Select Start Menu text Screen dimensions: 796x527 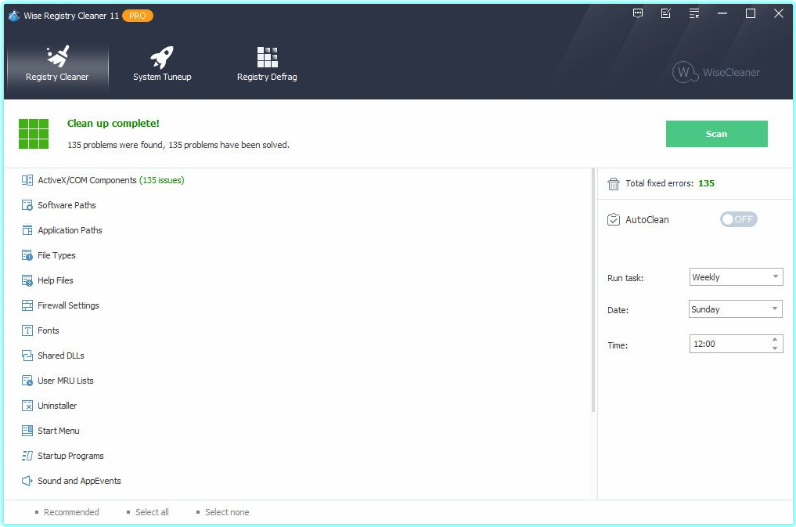pyautogui.click(x=58, y=431)
